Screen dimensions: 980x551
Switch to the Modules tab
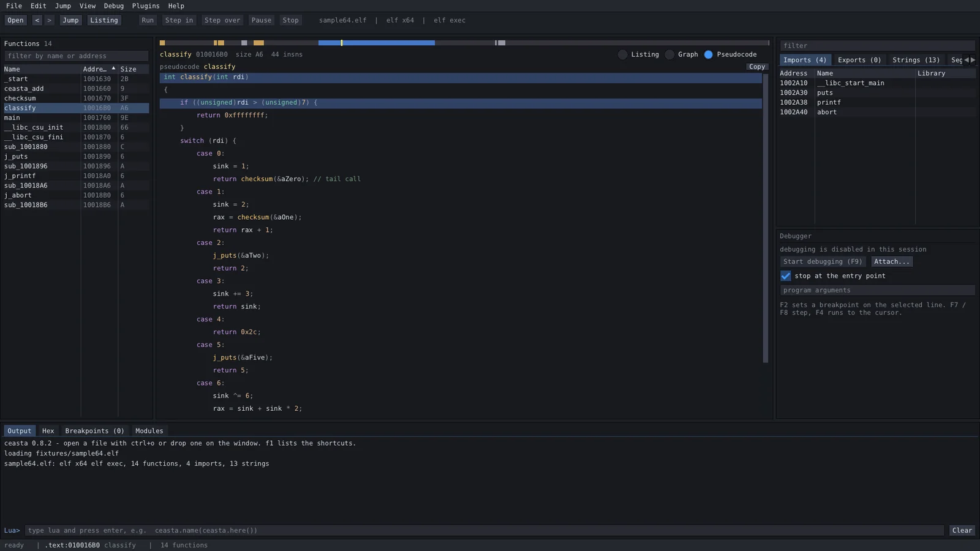(x=149, y=431)
